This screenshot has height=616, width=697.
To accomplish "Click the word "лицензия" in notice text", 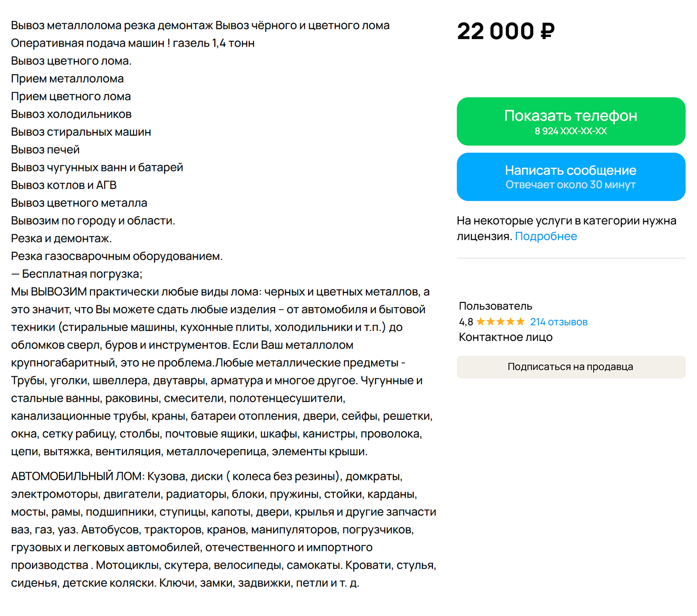I will (x=483, y=236).
